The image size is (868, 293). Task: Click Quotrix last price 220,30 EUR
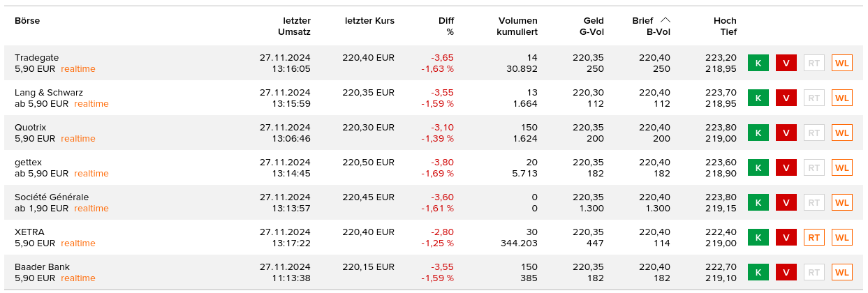368,128
